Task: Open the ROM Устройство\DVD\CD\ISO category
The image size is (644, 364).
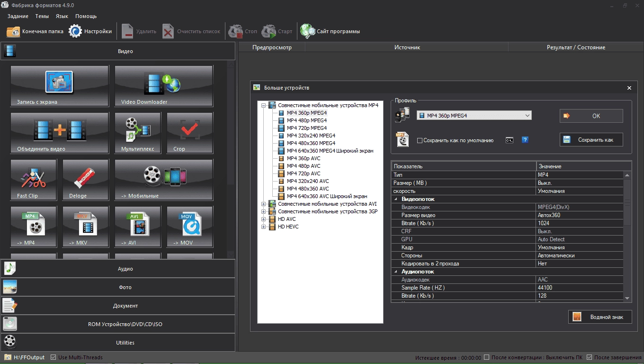Action: coord(117,324)
